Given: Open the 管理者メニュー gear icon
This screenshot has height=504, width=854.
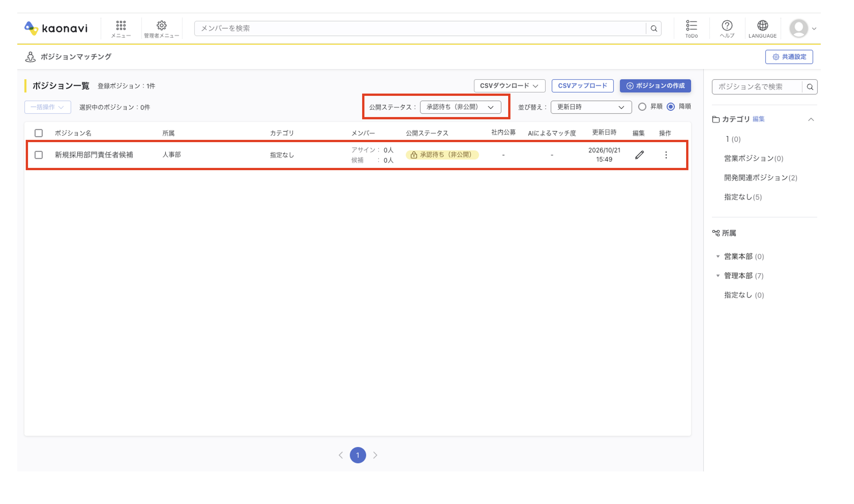Looking at the screenshot, I should [162, 25].
